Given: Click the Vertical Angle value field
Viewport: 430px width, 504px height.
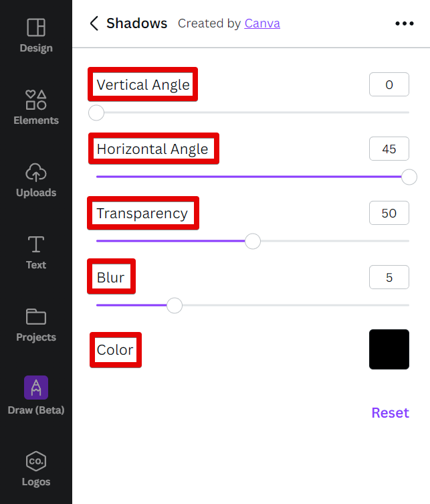Looking at the screenshot, I should pyautogui.click(x=389, y=85).
